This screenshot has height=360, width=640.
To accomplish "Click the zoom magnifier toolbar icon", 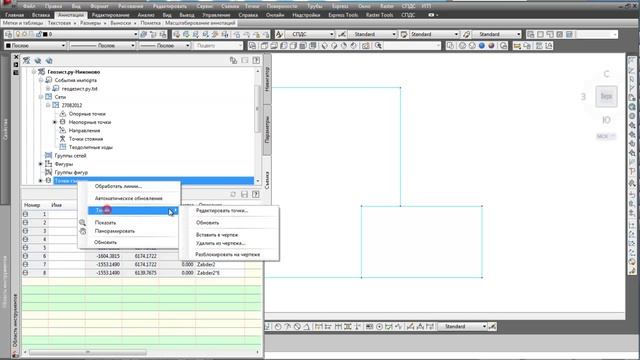I will point(378,46).
